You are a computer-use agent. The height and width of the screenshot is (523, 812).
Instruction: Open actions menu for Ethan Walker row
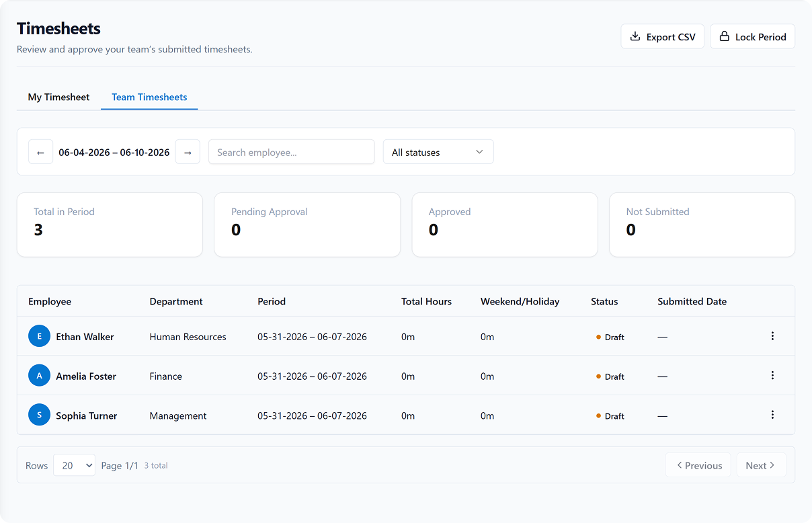772,336
